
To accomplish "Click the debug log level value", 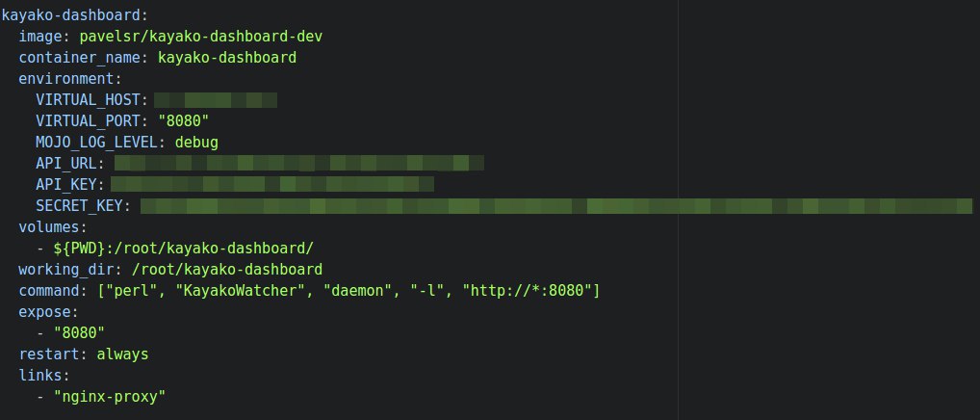I will click(196, 143).
